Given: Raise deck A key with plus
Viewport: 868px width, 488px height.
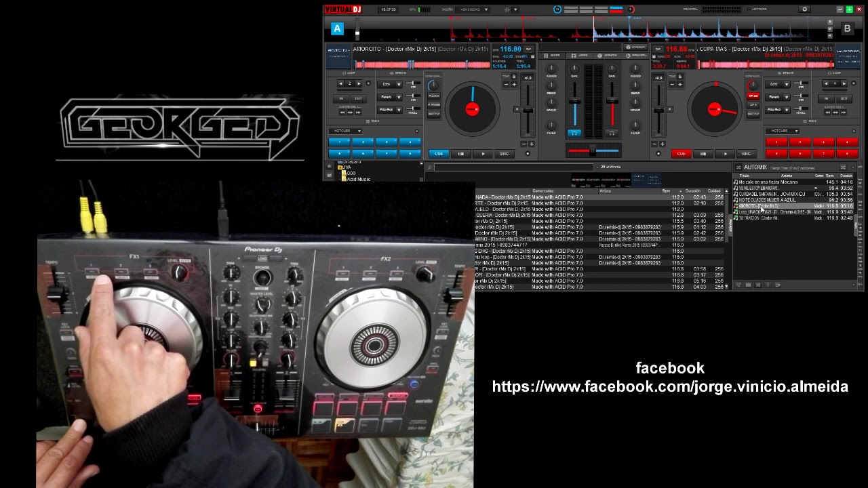Looking at the screenshot, I should (514, 85).
